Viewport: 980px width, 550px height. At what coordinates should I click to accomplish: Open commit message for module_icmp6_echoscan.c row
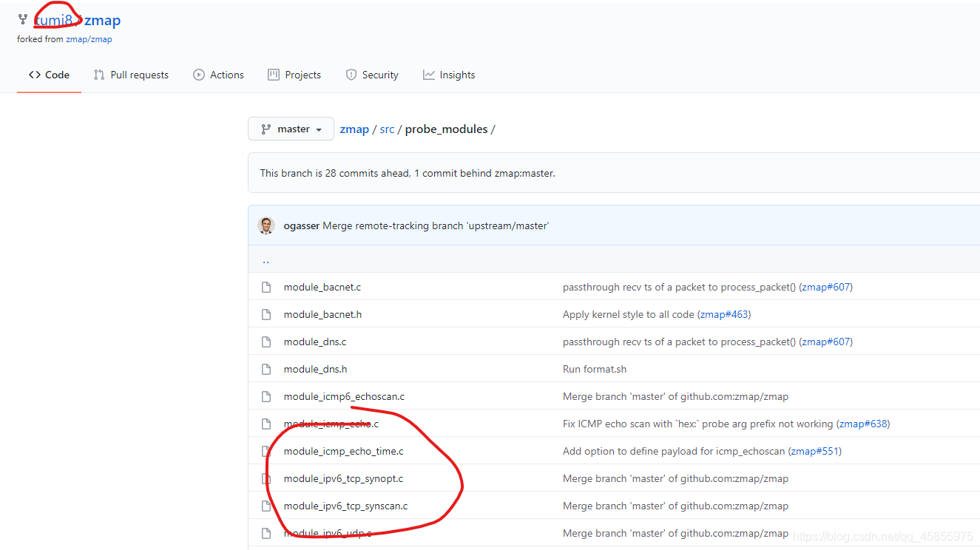675,396
